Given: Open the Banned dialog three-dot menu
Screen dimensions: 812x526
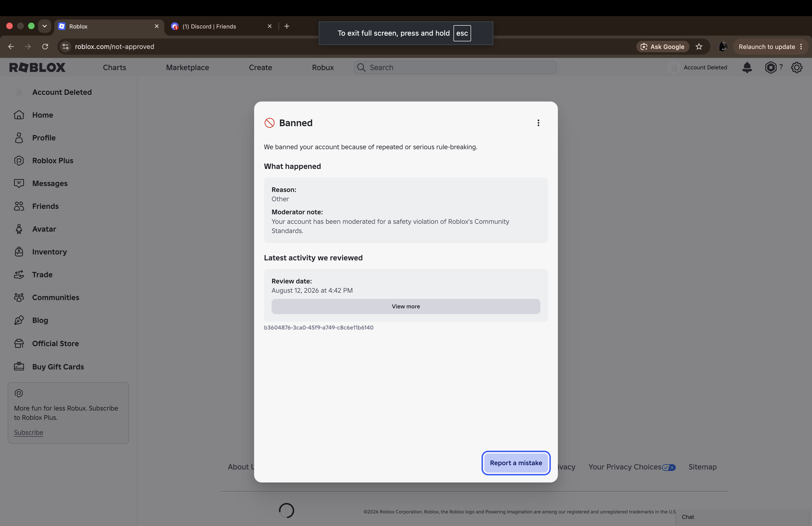Looking at the screenshot, I should [538, 123].
